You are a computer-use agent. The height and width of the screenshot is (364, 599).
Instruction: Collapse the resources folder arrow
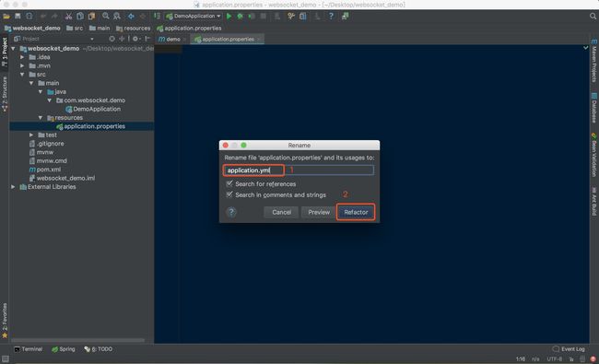pyautogui.click(x=41, y=118)
